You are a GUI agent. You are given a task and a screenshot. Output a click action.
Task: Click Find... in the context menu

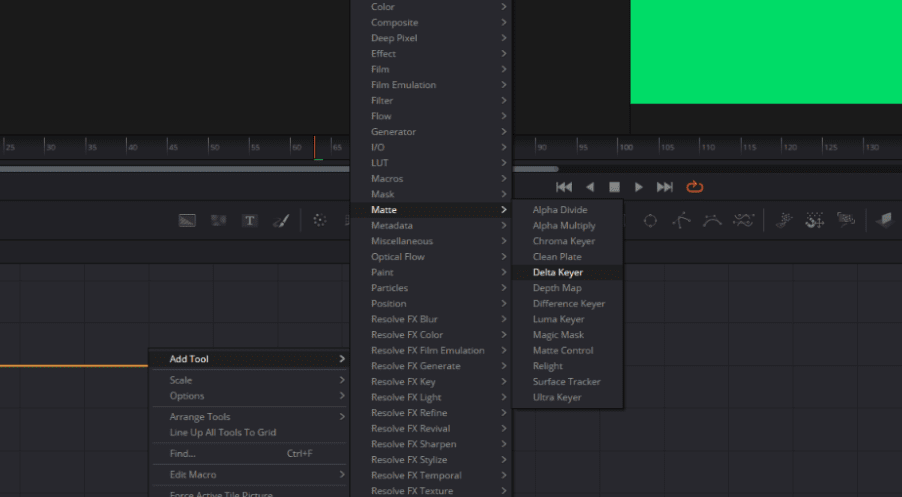click(249, 453)
